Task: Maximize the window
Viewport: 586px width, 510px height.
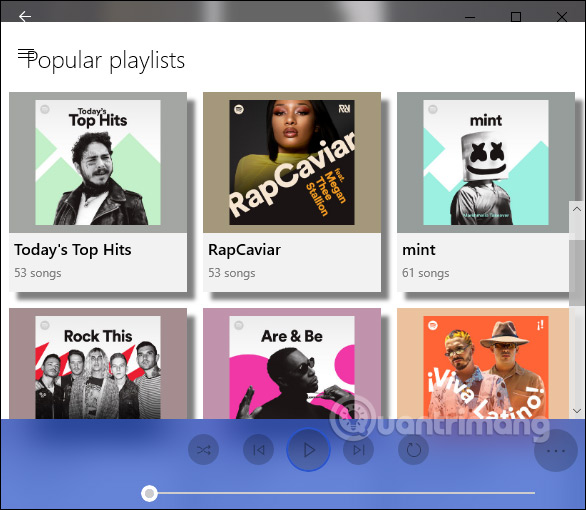Action: 516,17
